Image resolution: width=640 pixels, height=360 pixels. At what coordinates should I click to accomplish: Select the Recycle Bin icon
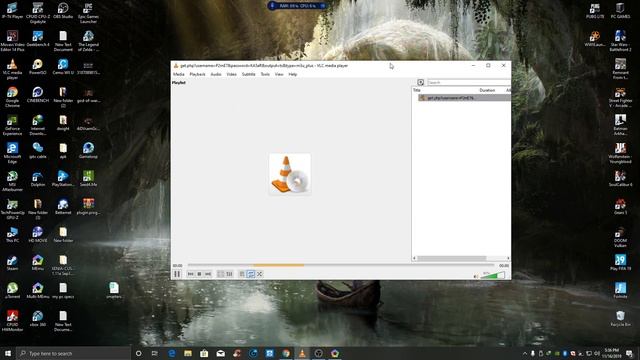tap(620, 318)
